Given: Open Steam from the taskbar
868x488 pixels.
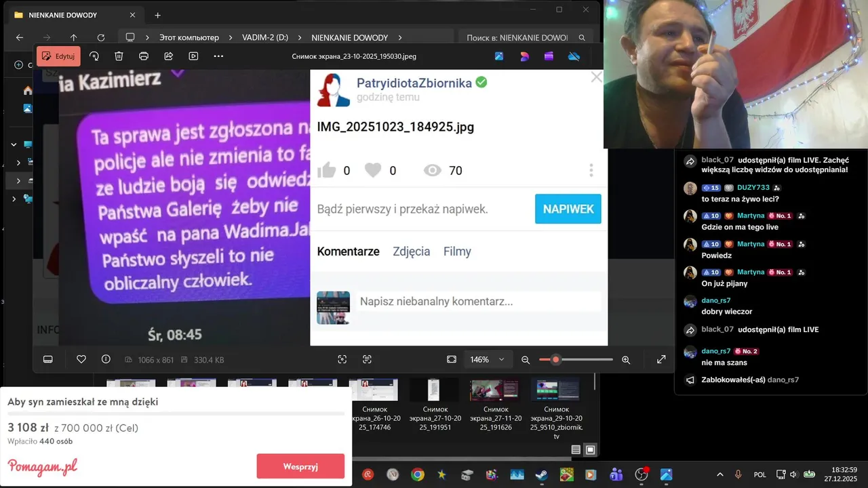Looking at the screenshot, I should (x=542, y=474).
